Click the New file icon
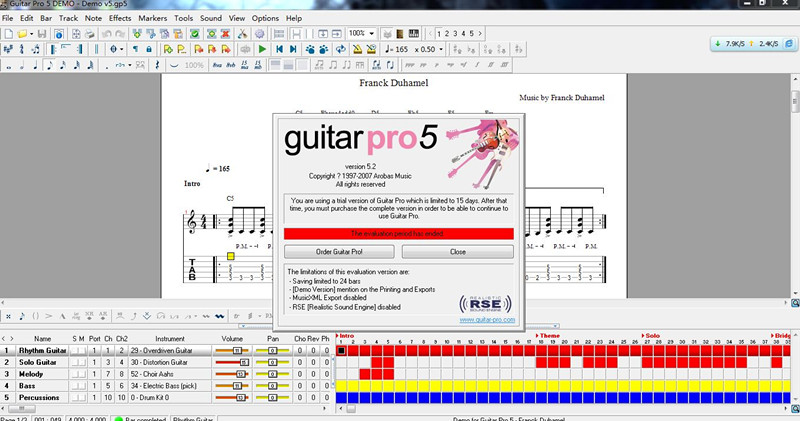Screen dimensions: 800x421 (8, 33)
